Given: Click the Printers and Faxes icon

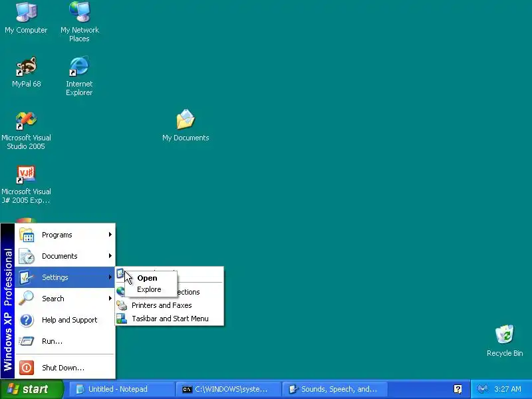Looking at the screenshot, I should point(122,305).
